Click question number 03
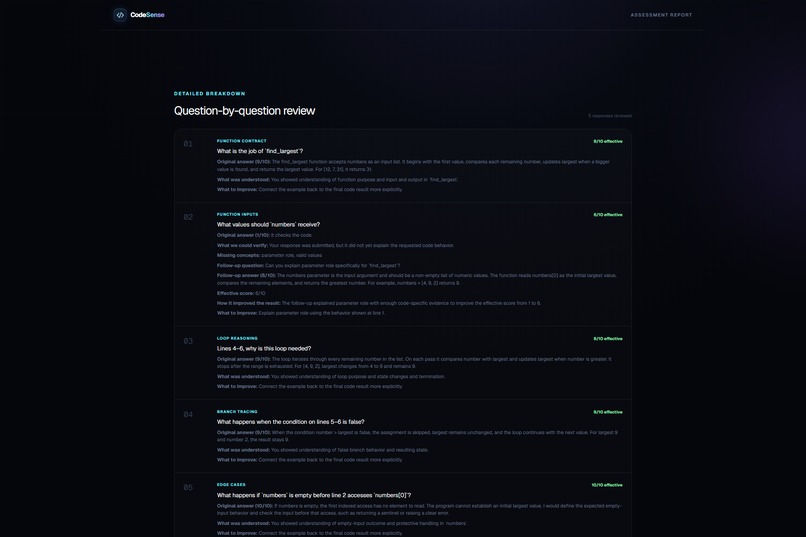 click(x=188, y=341)
